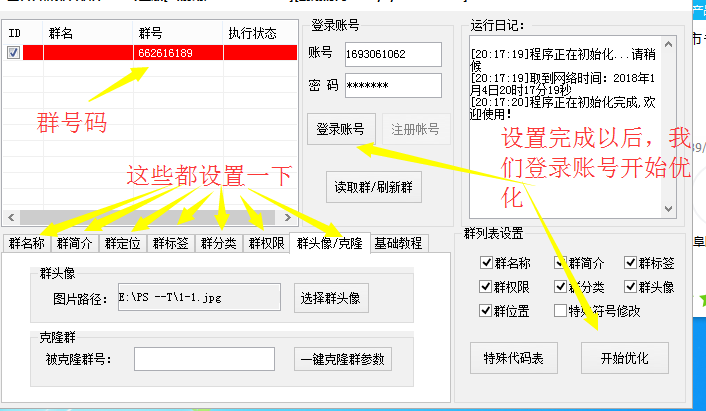Enable the 特殊符号修改 checkbox
The width and height of the screenshot is (706, 411).
(560, 311)
